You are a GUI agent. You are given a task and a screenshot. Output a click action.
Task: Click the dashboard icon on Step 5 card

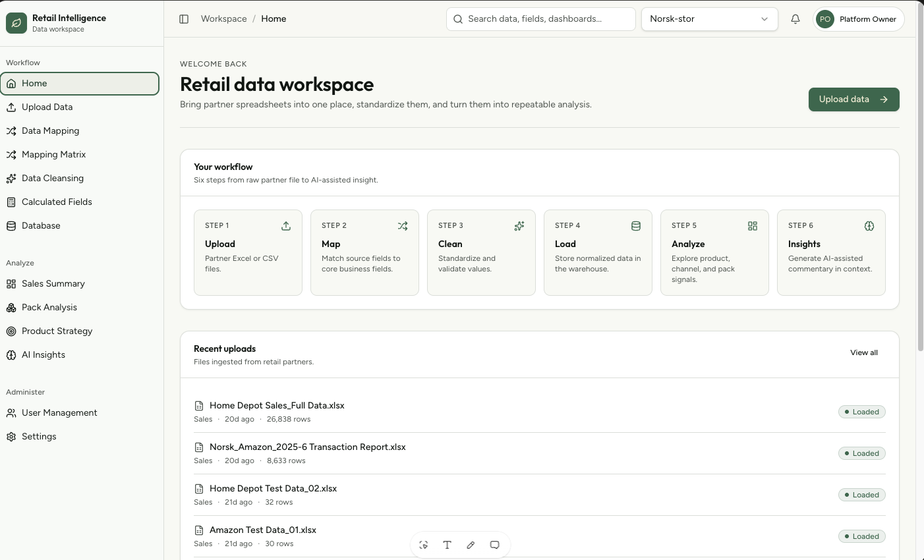(x=753, y=226)
